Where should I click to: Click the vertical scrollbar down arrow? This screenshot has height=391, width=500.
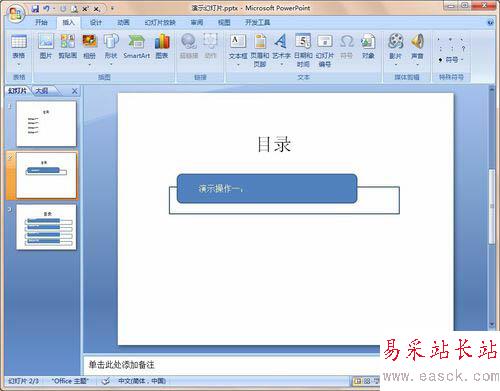[492, 325]
